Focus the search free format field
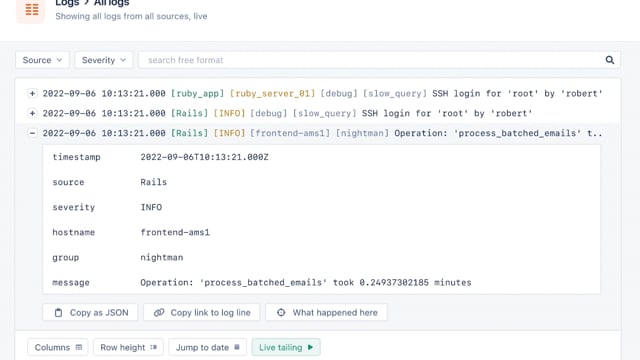 click(371, 60)
